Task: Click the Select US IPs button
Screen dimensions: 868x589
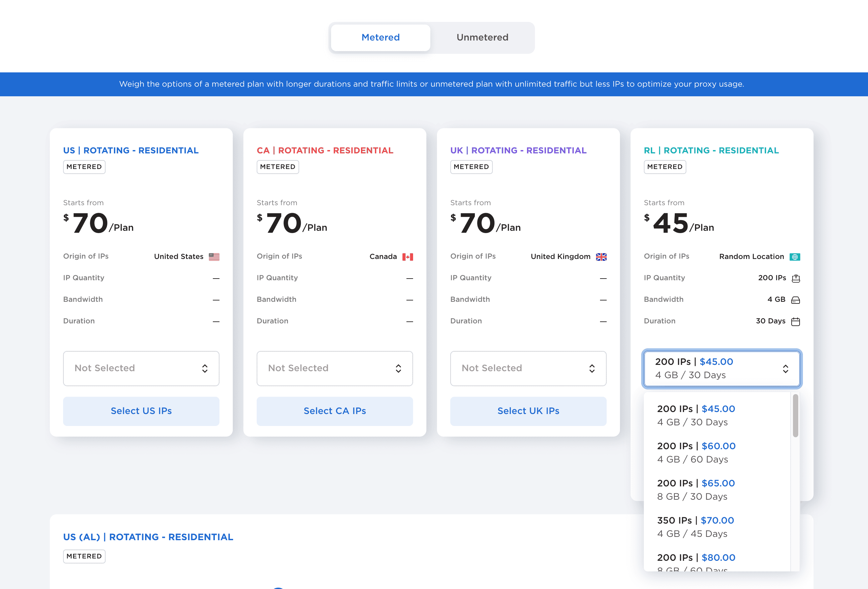Action: coord(141,411)
